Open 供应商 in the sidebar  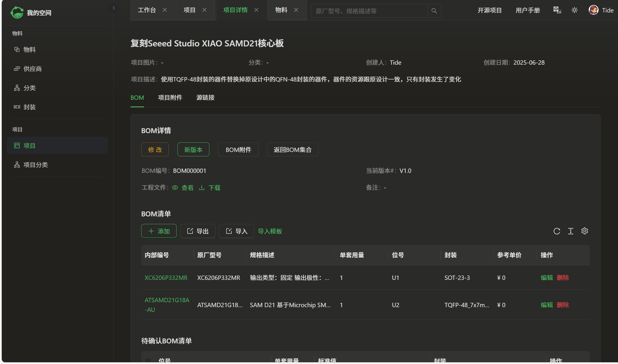57,69
